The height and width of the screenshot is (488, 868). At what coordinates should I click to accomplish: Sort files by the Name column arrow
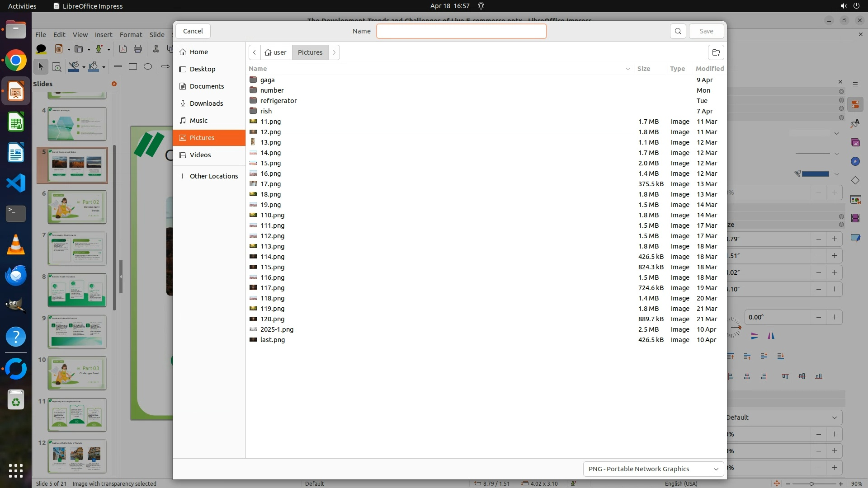[x=627, y=69]
